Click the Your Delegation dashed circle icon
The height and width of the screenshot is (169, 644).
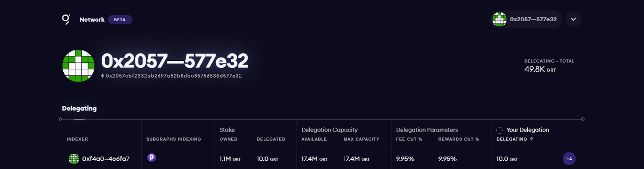(x=500, y=130)
